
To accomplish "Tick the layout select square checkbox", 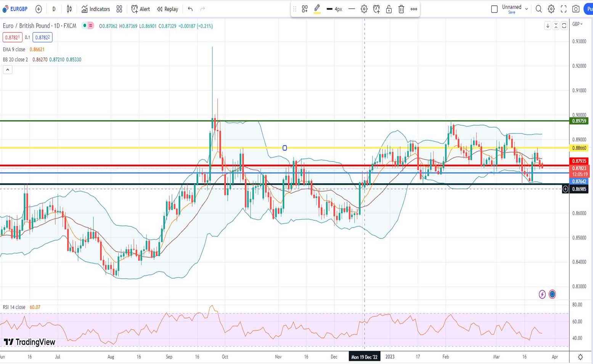I will (x=494, y=9).
